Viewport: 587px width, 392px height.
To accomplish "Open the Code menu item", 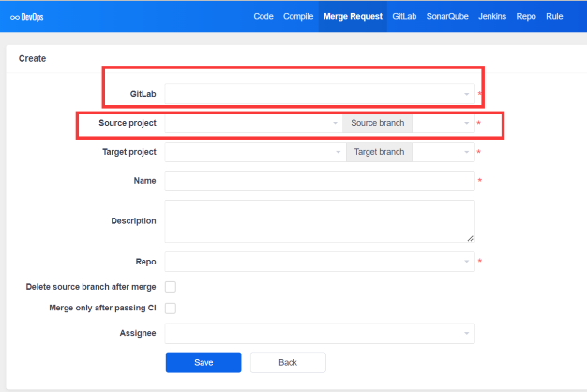I will [263, 16].
